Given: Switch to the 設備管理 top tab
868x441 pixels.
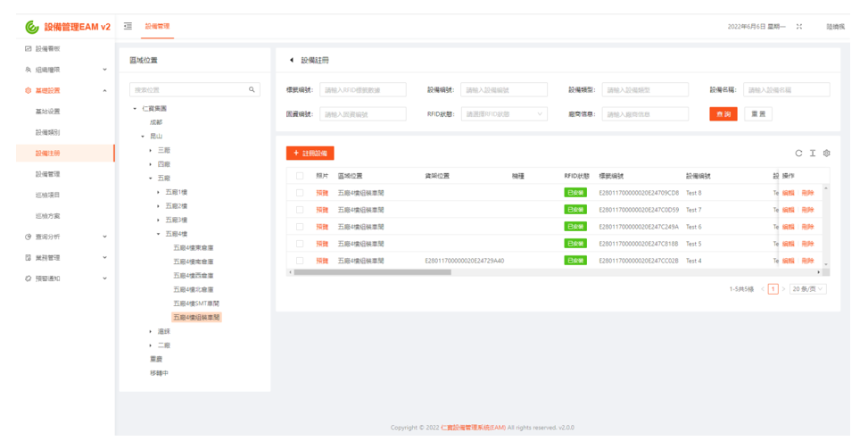Looking at the screenshot, I should coord(158,27).
